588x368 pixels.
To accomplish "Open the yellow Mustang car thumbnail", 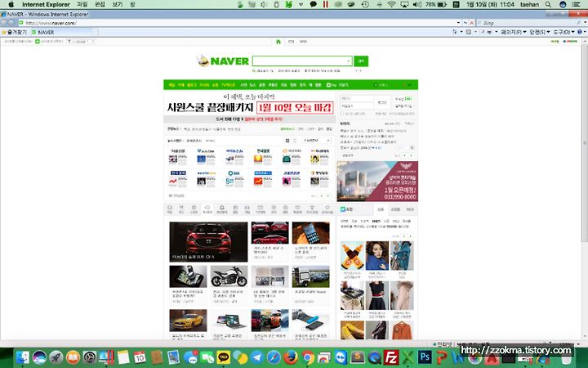I will 188,321.
